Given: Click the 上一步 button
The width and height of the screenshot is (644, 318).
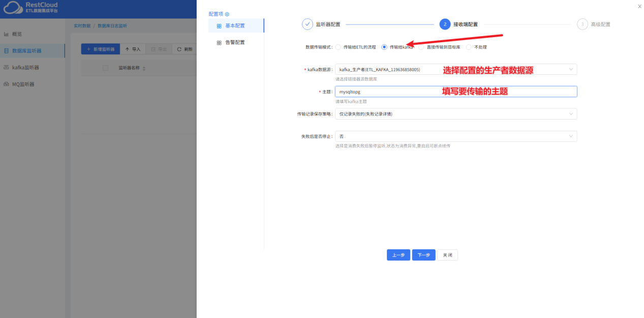Looking at the screenshot, I should coord(398,255).
